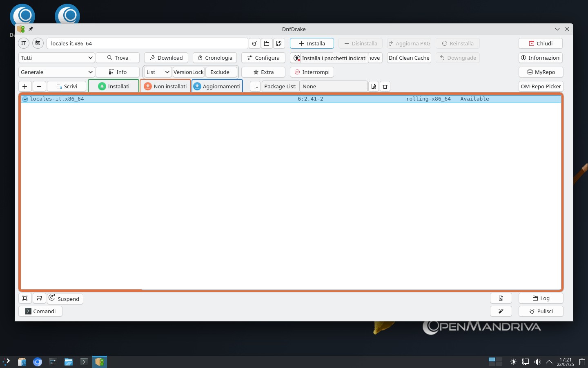Click the Installa button
Image resolution: width=588 pixels, height=368 pixels.
312,43
